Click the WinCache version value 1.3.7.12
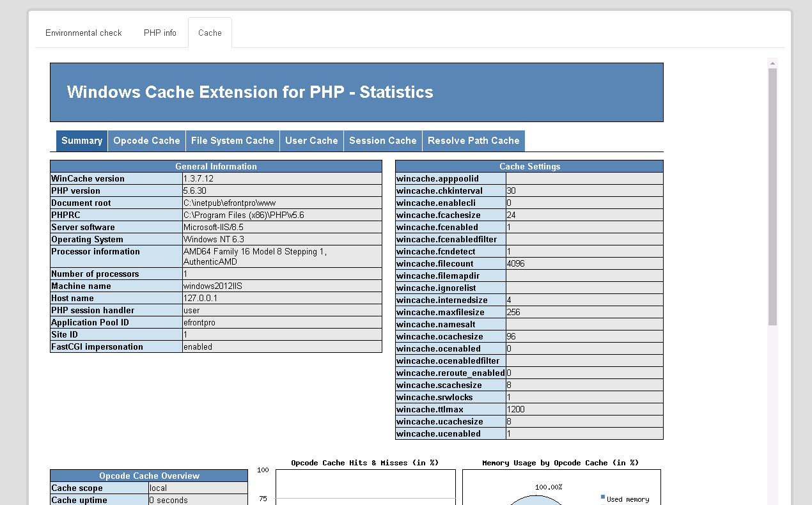Screen dimensions: 812x505 (x=198, y=178)
